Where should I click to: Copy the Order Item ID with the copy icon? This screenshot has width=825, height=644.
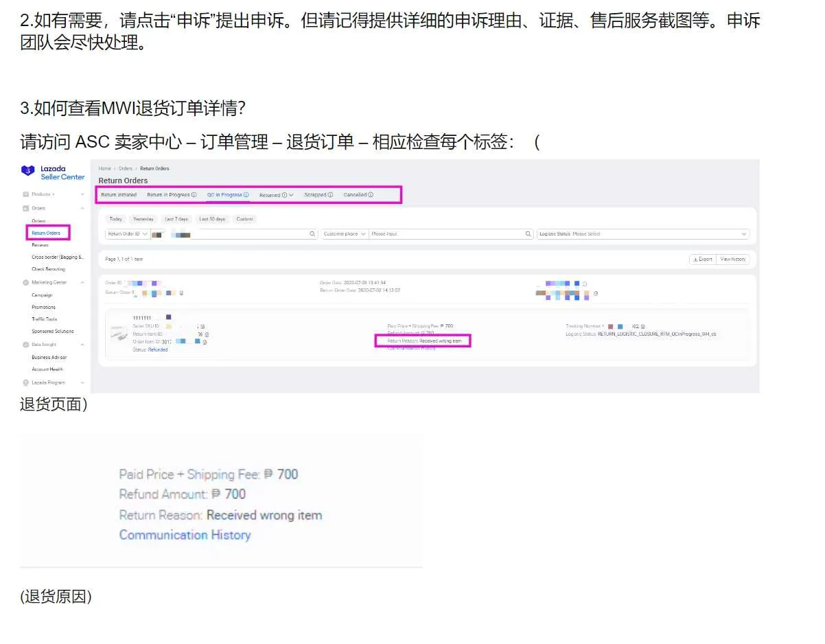[x=205, y=342]
